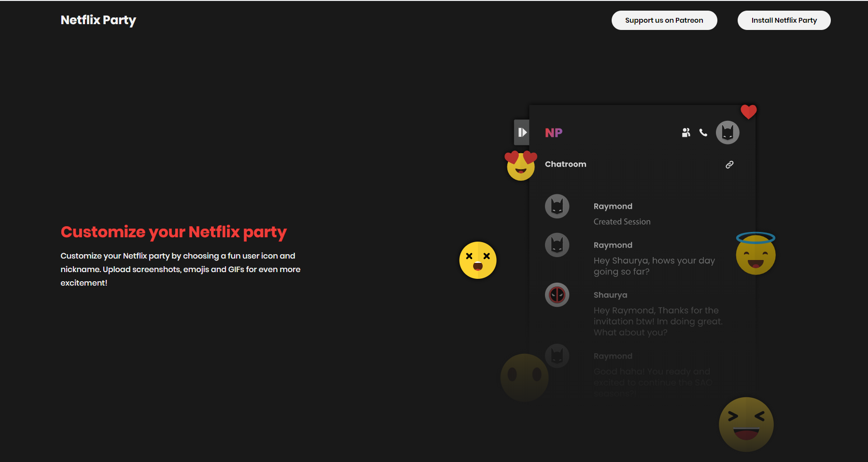Screen dimensions: 868x462
Task: Click the paragraph about choosing a fun user icon
Action: [181, 269]
